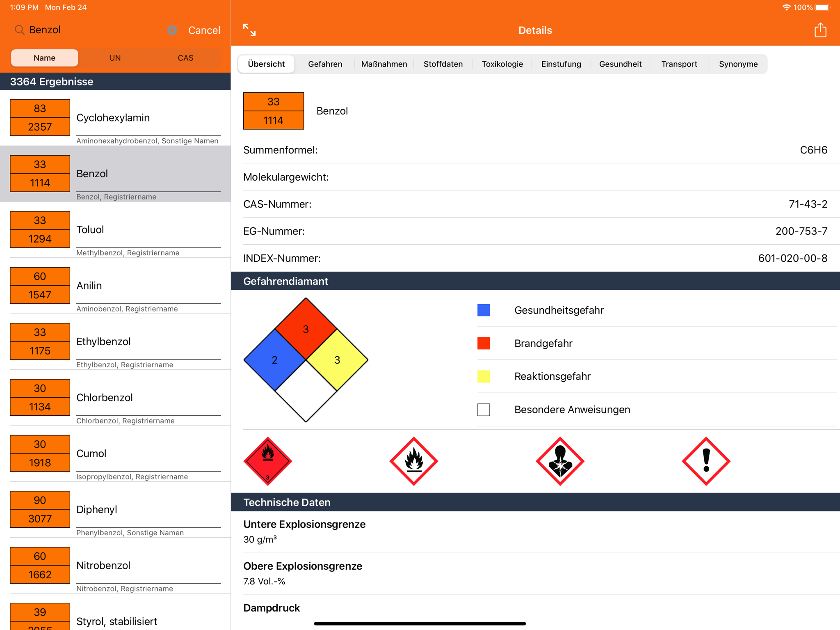Switch search mode to UN
The image size is (840, 630).
pyautogui.click(x=115, y=58)
